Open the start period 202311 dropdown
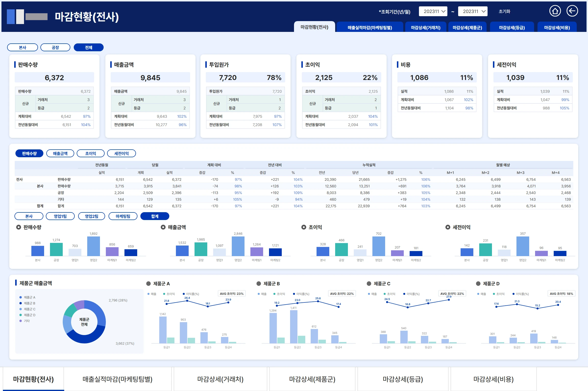This screenshot has width=588, height=391. 433,12
